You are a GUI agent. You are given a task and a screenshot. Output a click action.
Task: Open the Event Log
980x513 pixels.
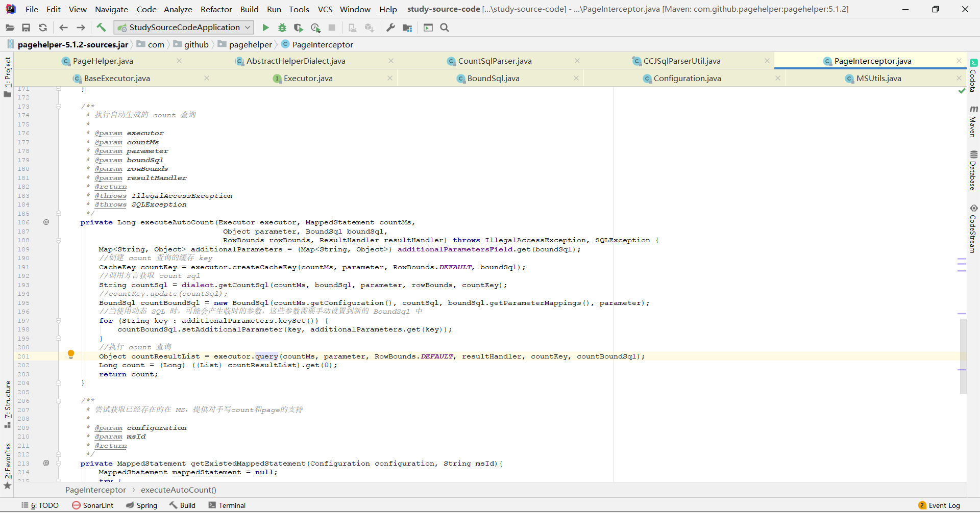click(x=939, y=505)
